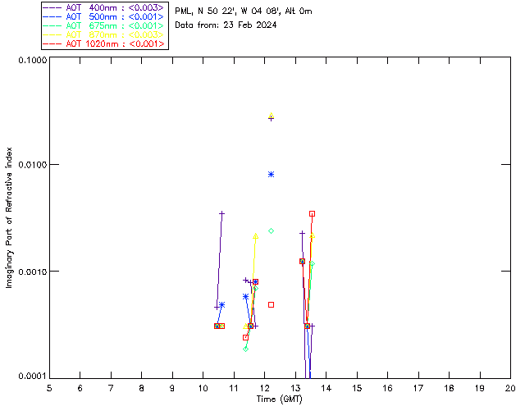This screenshot has height=420, width=525.
Task: Click the x-axis tick label 5
Action: pos(49,388)
